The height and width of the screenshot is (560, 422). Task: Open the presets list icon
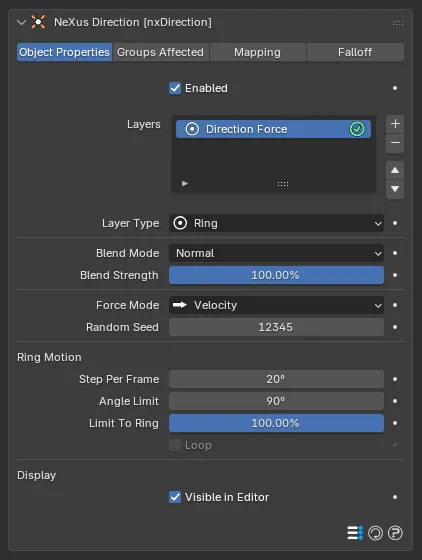click(355, 533)
